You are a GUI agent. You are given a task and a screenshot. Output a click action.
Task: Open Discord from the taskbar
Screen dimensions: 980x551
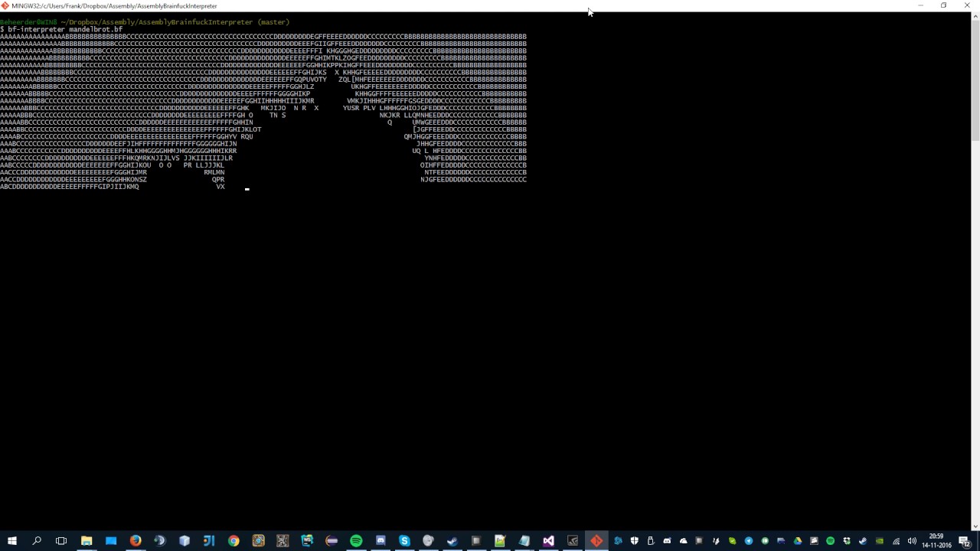click(381, 541)
